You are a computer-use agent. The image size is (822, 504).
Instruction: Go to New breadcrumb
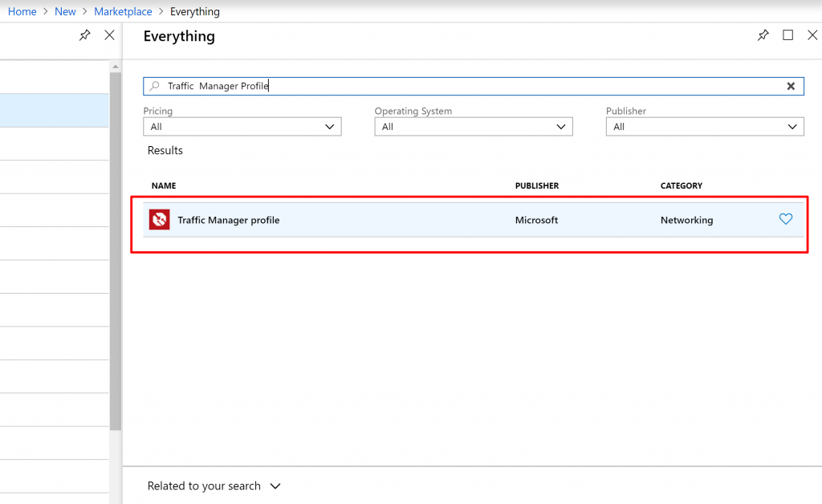[65, 11]
